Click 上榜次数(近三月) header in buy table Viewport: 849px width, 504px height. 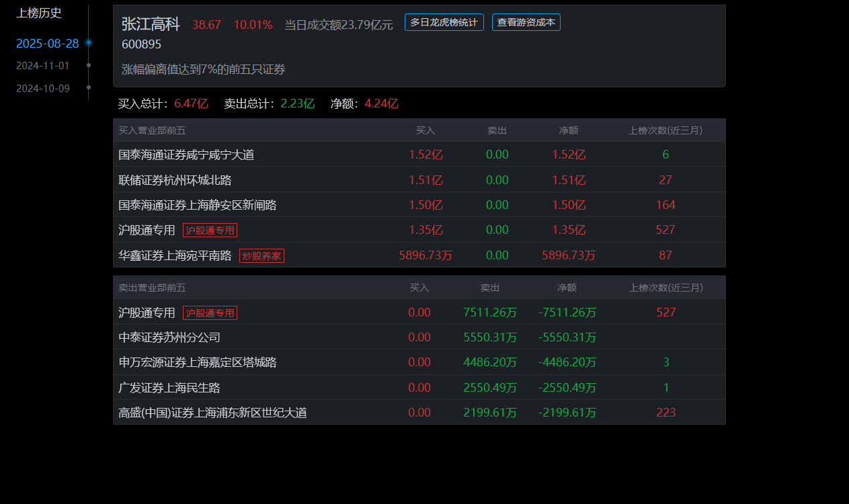click(x=665, y=130)
